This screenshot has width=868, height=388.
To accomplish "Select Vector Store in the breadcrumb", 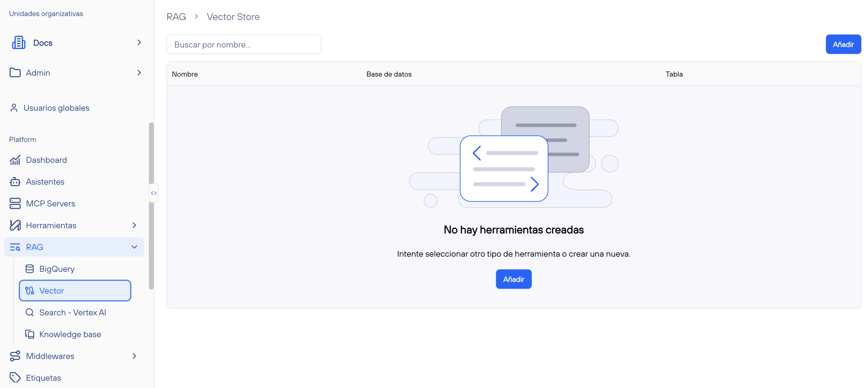I will tap(233, 16).
